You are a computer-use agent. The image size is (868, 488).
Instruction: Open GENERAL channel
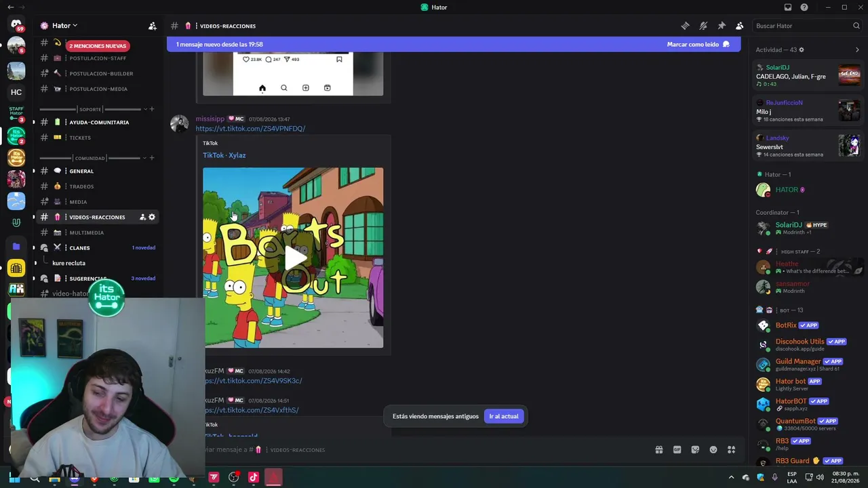[97, 171]
